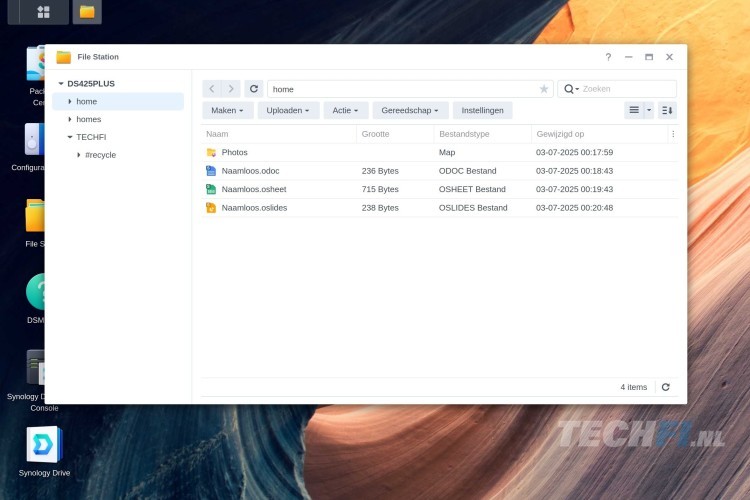The height and width of the screenshot is (500, 750).
Task: Open view mode dropdown arrow
Action: pos(649,111)
